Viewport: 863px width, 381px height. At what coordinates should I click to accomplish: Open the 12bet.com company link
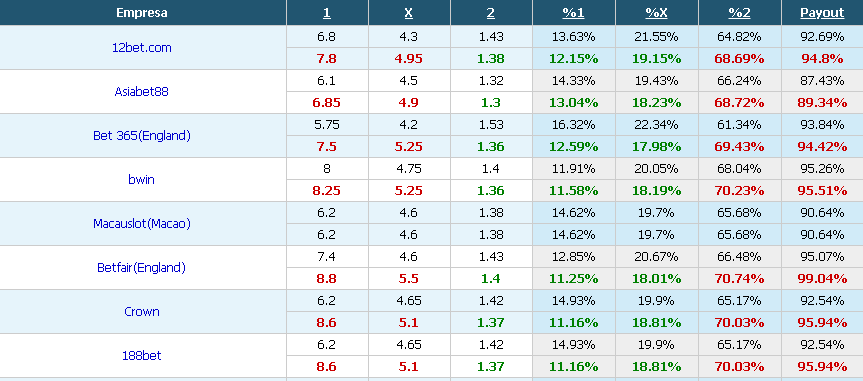(141, 47)
